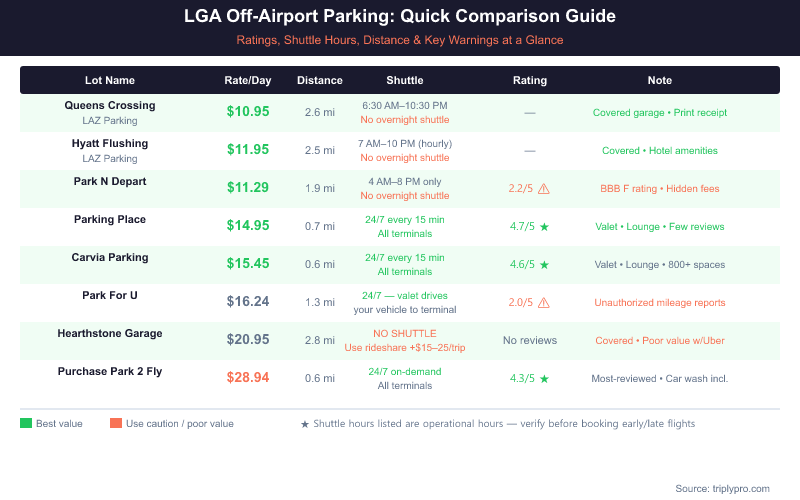Click the red $28.94 daily rate

click(x=248, y=378)
